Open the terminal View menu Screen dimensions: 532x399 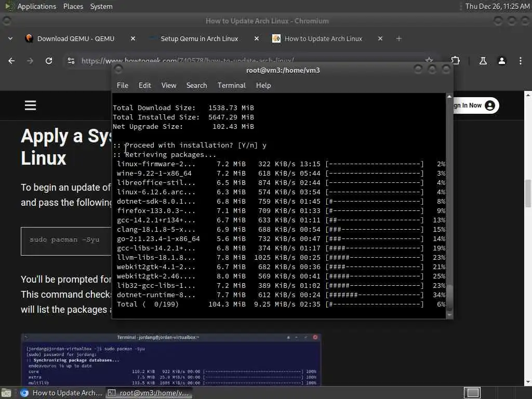(169, 86)
